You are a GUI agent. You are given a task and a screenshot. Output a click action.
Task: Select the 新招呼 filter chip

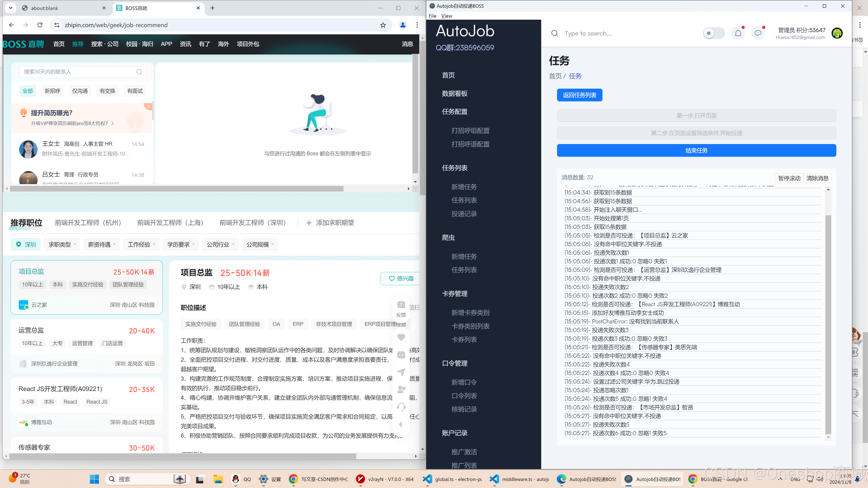click(52, 91)
